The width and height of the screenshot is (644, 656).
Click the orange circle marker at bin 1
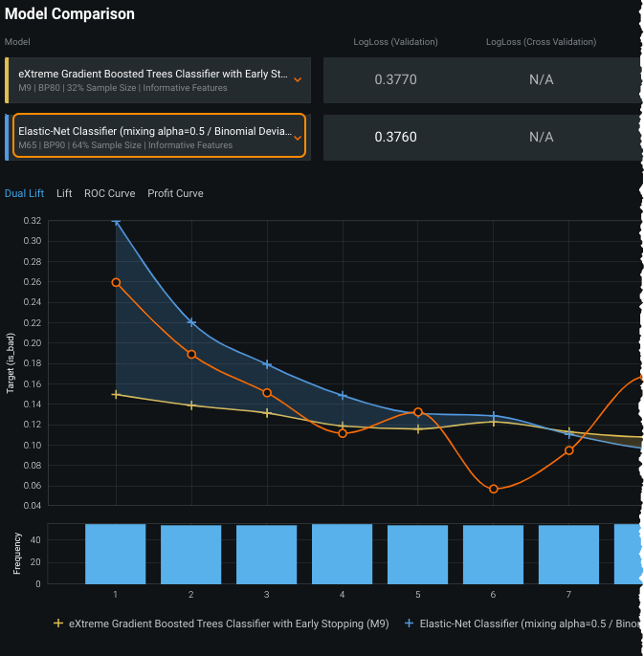(x=116, y=282)
